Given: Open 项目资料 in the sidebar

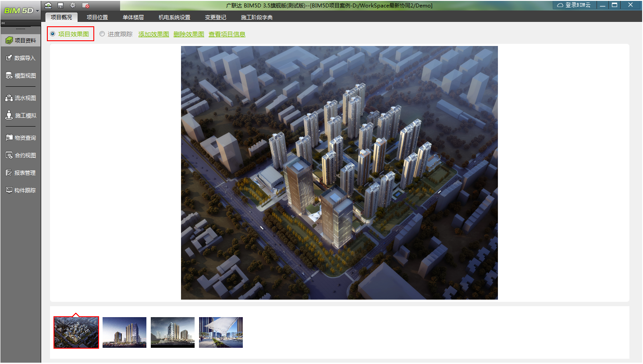Looking at the screenshot, I should (21, 40).
